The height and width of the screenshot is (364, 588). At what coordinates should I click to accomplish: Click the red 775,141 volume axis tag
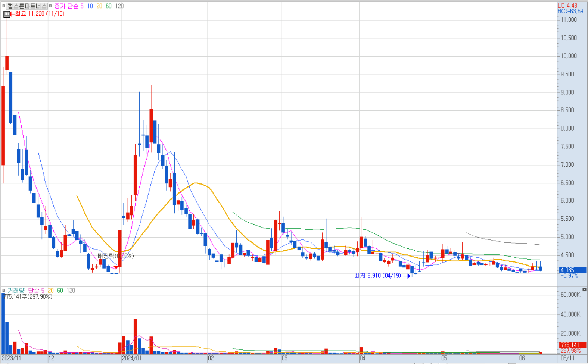[573, 345]
